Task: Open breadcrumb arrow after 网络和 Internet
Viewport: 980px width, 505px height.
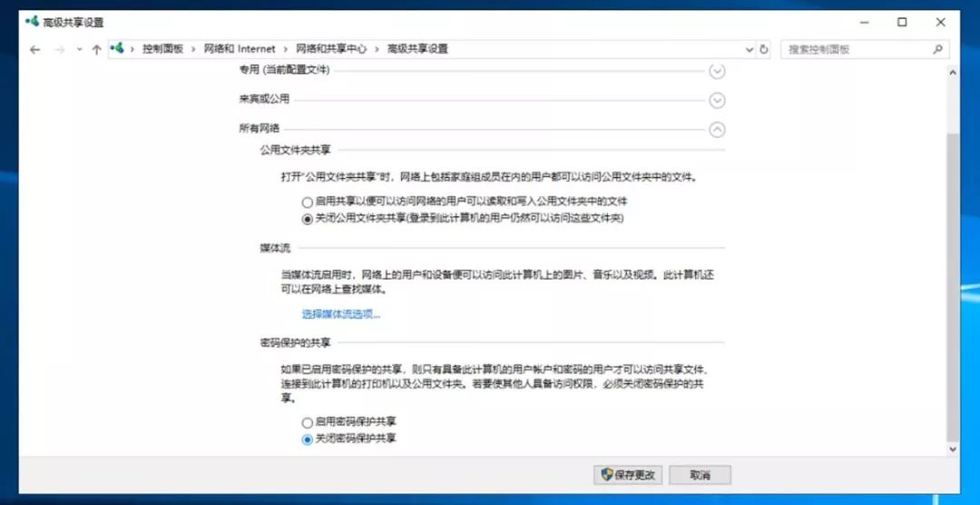Action: click(286, 49)
